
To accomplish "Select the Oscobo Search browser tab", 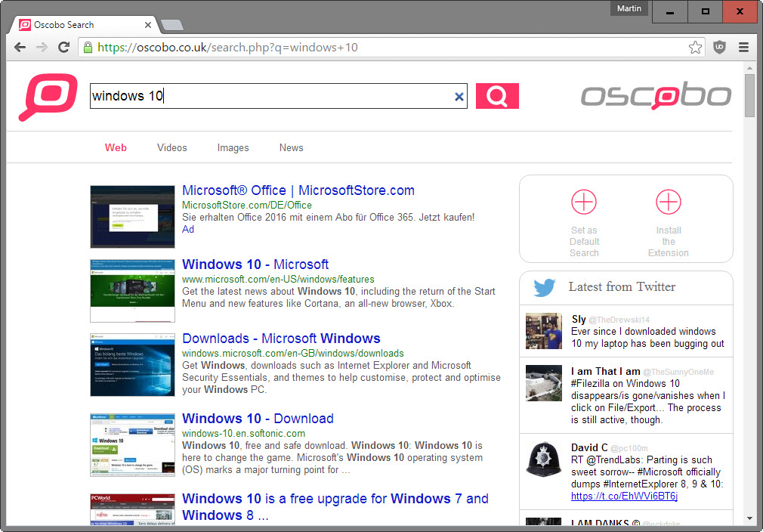I will (83, 25).
